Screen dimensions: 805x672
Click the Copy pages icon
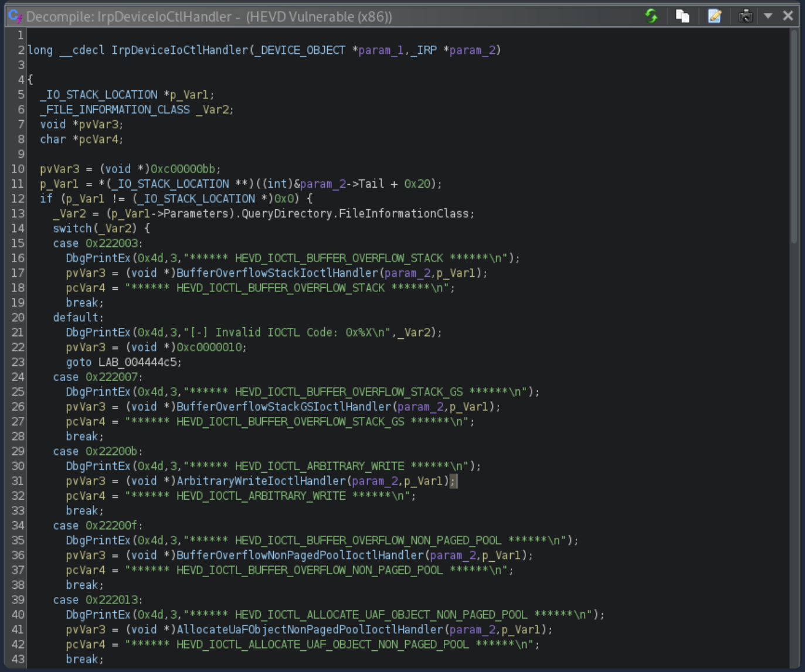[x=682, y=16]
